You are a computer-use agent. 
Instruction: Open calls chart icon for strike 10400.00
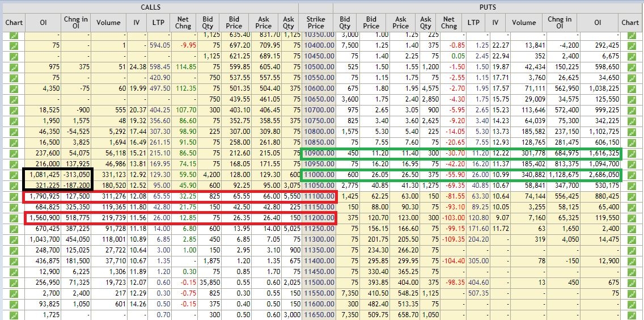tap(14, 47)
